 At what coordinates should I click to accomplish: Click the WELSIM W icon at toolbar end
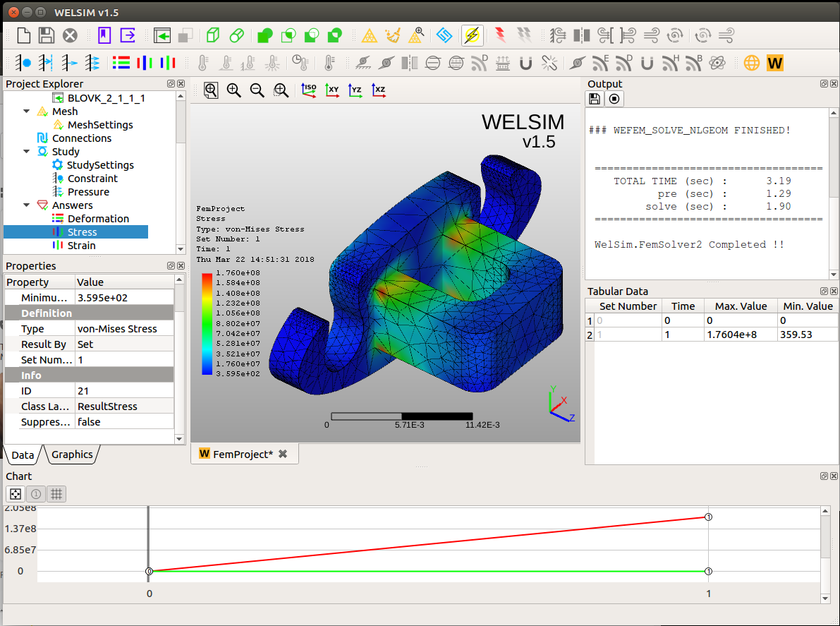pyautogui.click(x=774, y=63)
